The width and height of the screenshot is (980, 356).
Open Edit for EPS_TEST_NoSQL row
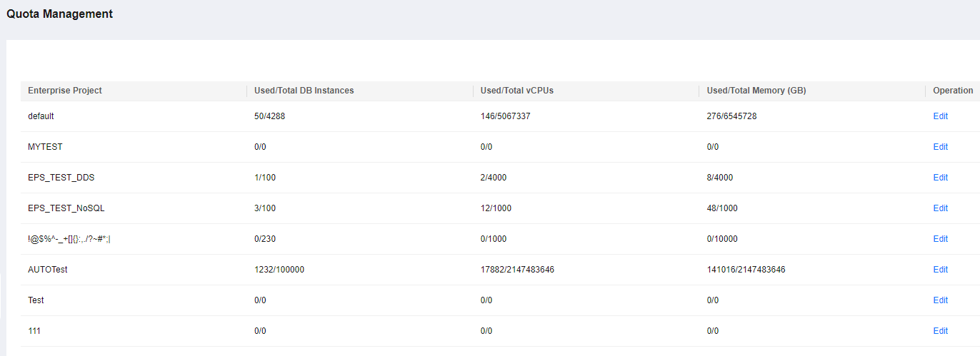click(x=940, y=208)
